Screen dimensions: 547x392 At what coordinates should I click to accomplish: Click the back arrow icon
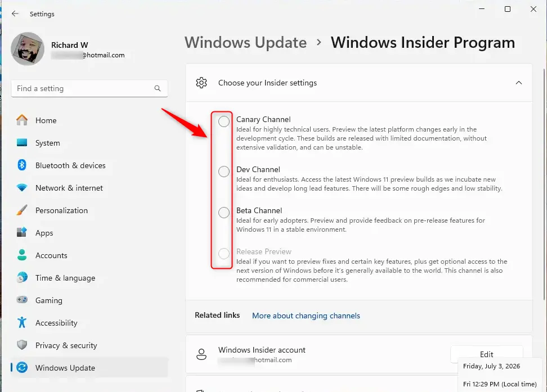[15, 13]
